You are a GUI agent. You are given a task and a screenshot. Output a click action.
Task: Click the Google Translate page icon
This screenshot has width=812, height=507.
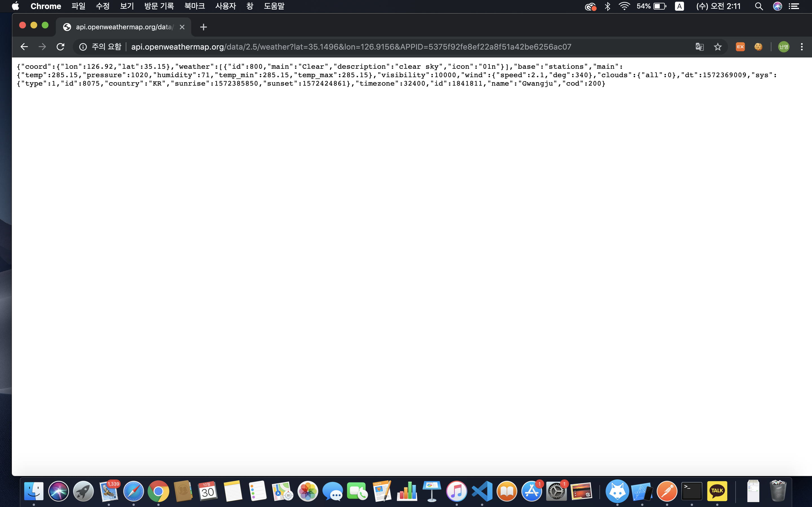click(699, 46)
